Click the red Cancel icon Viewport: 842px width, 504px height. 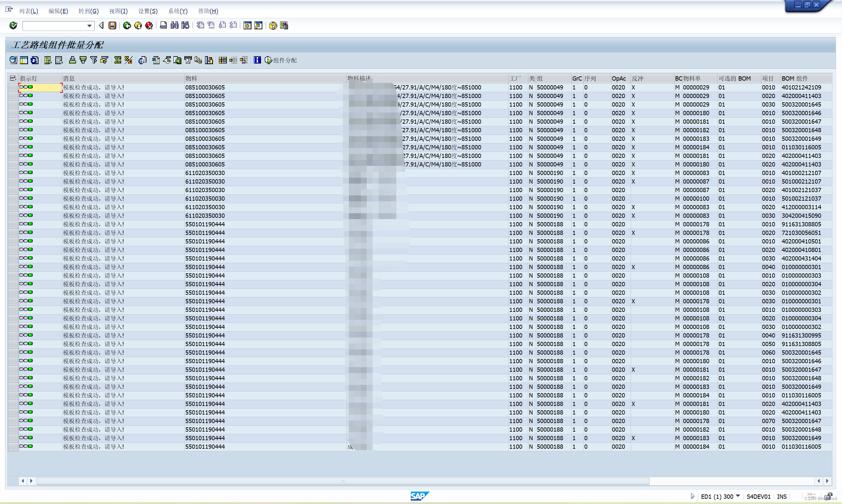(149, 25)
